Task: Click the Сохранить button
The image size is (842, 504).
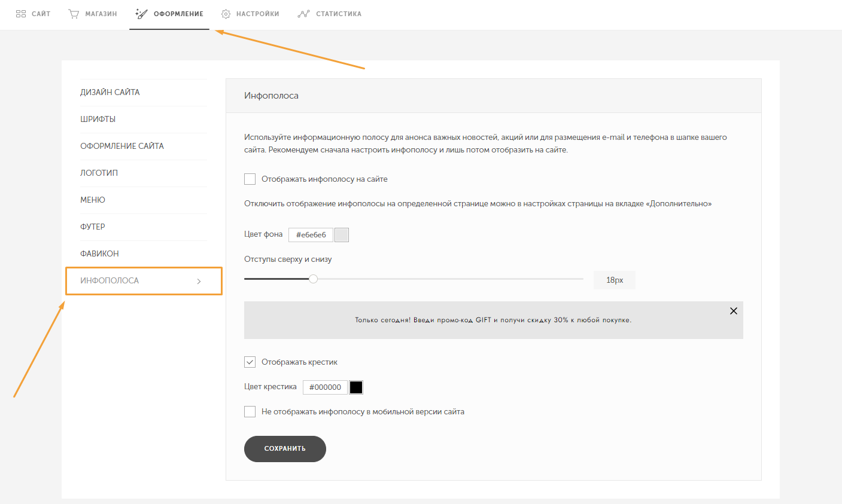Action: click(285, 449)
